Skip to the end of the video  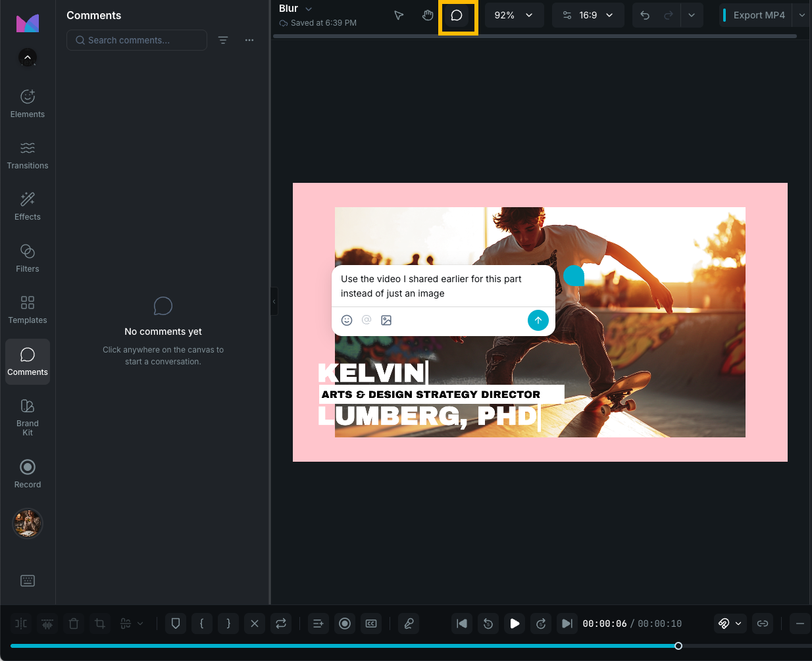(x=567, y=624)
